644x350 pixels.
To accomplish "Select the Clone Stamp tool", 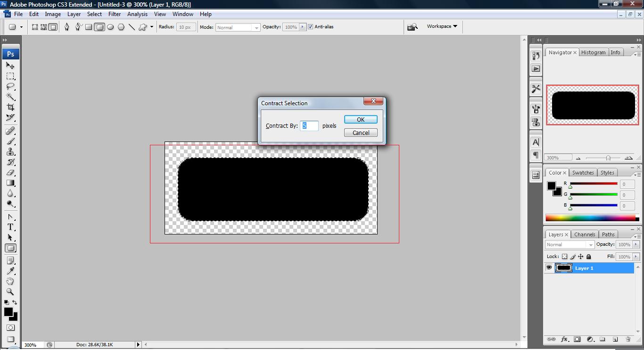I will click(10, 152).
